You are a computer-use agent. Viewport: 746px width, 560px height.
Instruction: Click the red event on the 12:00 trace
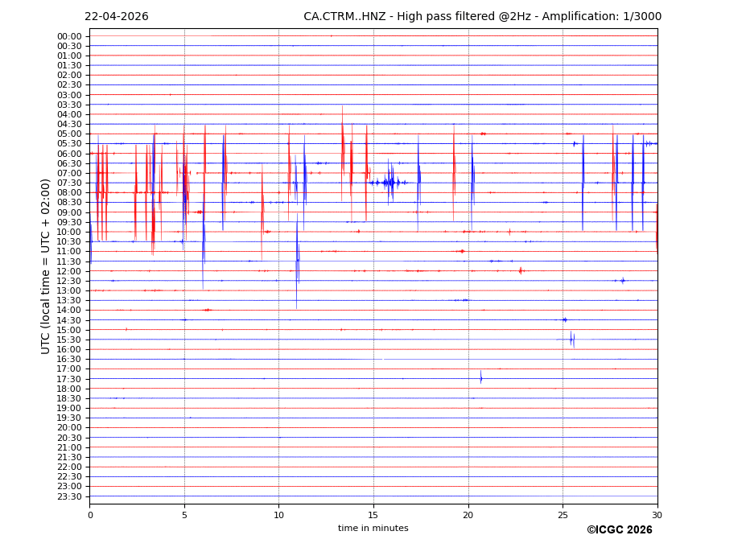click(521, 271)
